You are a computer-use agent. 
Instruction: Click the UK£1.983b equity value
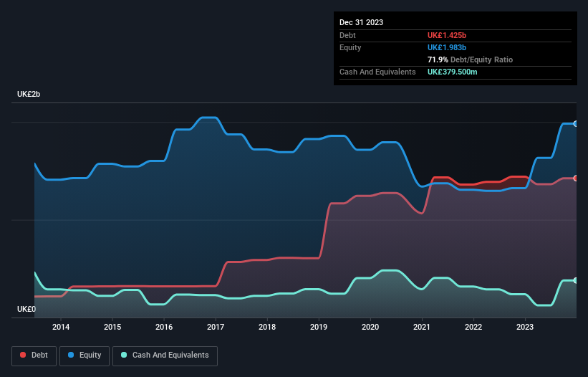pos(447,47)
